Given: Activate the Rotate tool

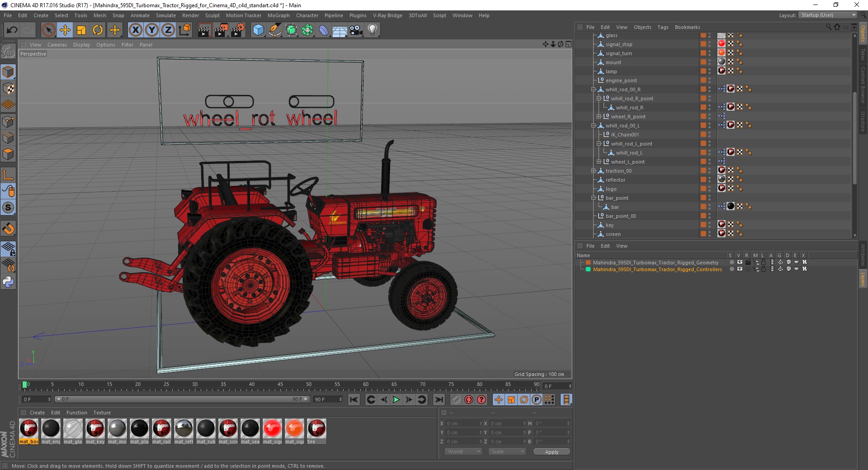Looking at the screenshot, I should click(x=98, y=30).
